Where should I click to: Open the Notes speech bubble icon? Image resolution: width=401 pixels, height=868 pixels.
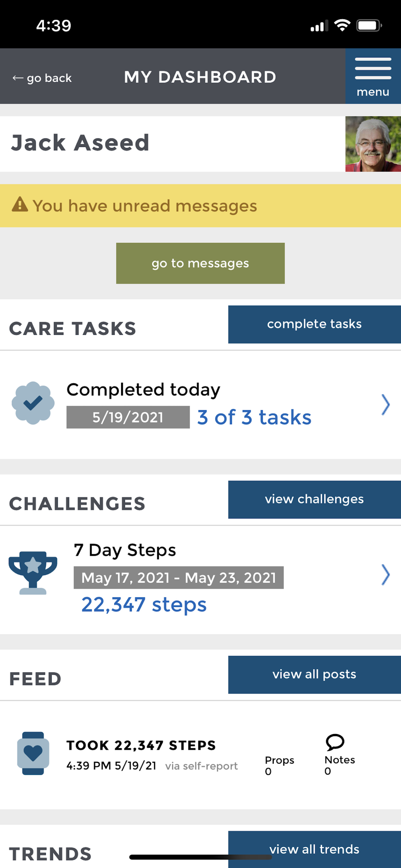(x=335, y=742)
